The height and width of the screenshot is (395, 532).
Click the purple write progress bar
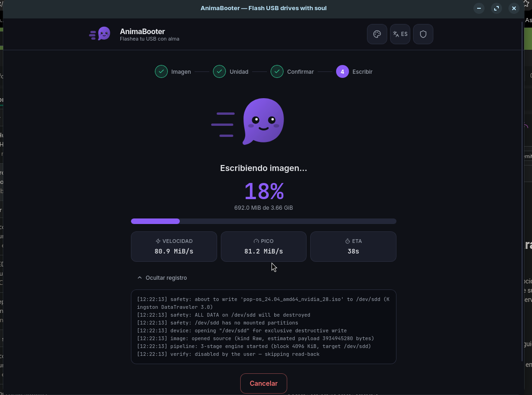click(264, 221)
